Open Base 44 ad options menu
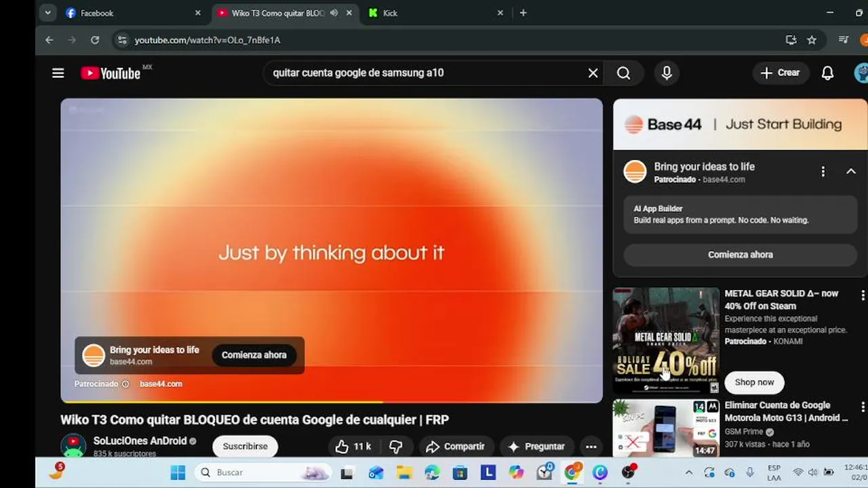The image size is (868, 488). tap(823, 171)
